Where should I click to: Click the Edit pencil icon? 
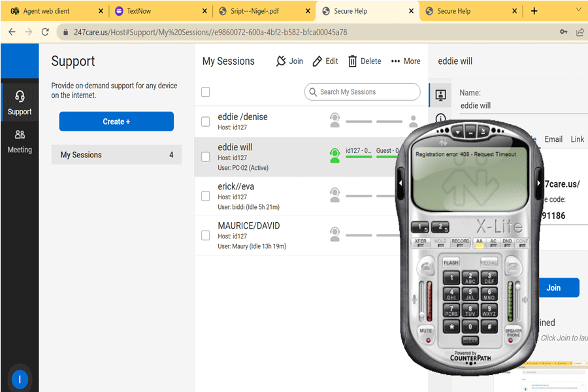click(x=318, y=61)
